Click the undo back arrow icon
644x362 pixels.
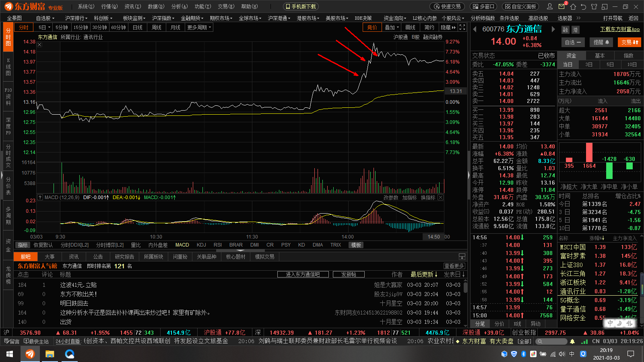[584, 6]
